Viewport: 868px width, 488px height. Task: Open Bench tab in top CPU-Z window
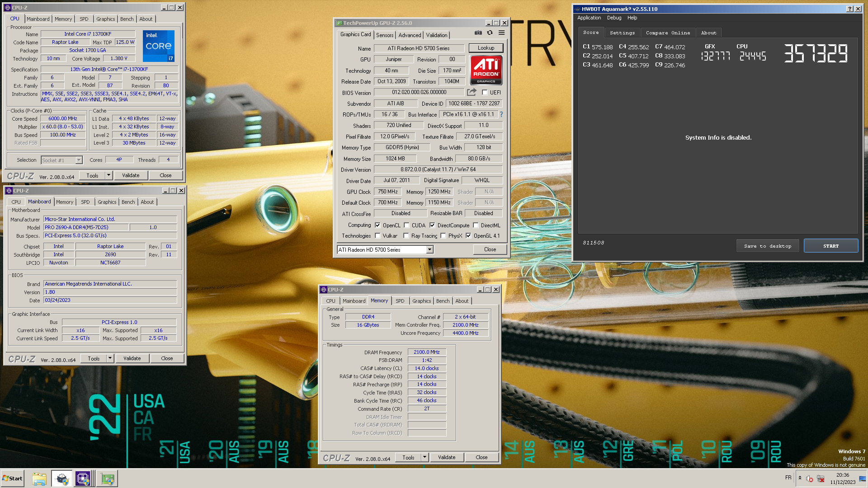point(127,19)
